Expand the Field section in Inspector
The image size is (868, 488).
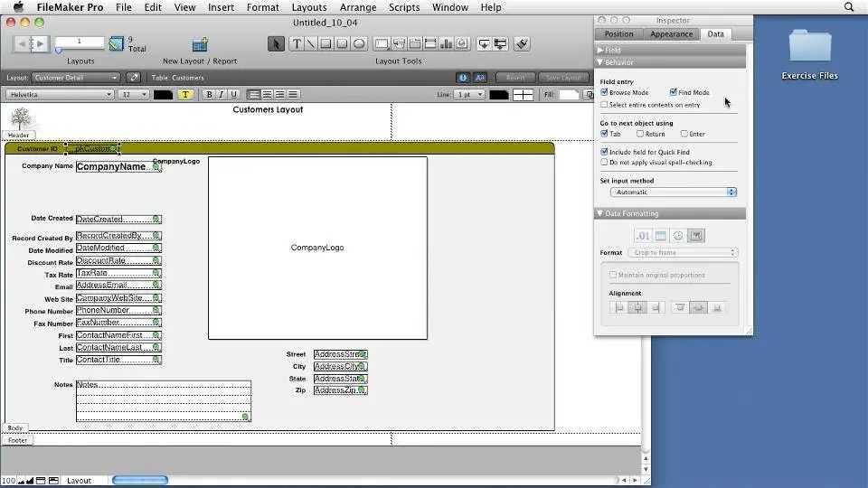click(x=600, y=50)
